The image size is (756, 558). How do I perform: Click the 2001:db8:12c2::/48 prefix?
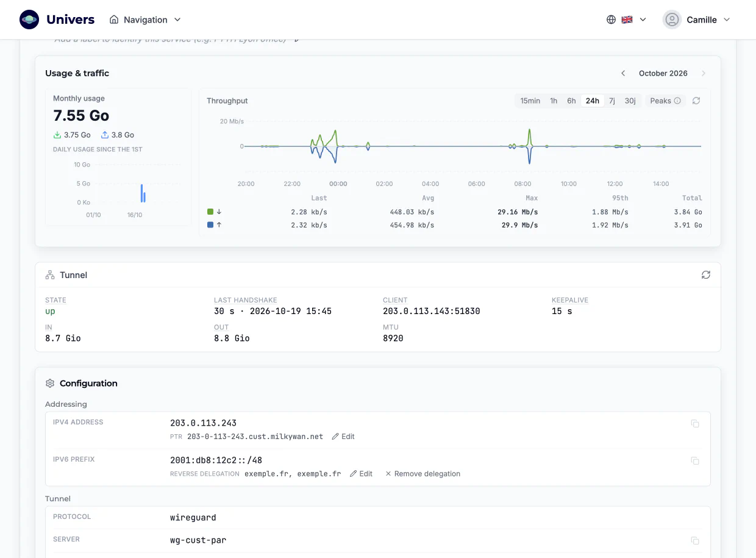(216, 460)
